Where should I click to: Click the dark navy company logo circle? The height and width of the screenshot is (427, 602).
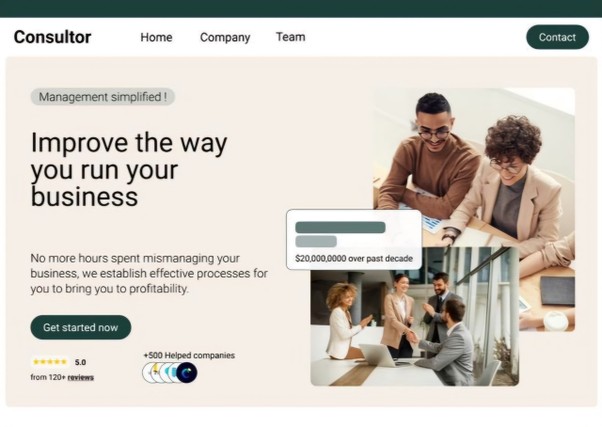[x=187, y=372]
